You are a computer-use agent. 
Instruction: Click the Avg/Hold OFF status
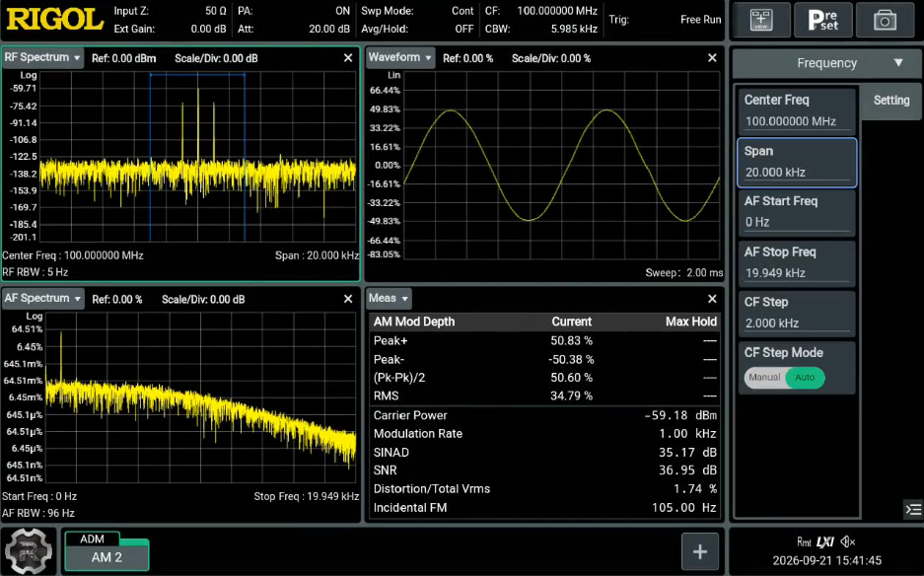pos(417,29)
